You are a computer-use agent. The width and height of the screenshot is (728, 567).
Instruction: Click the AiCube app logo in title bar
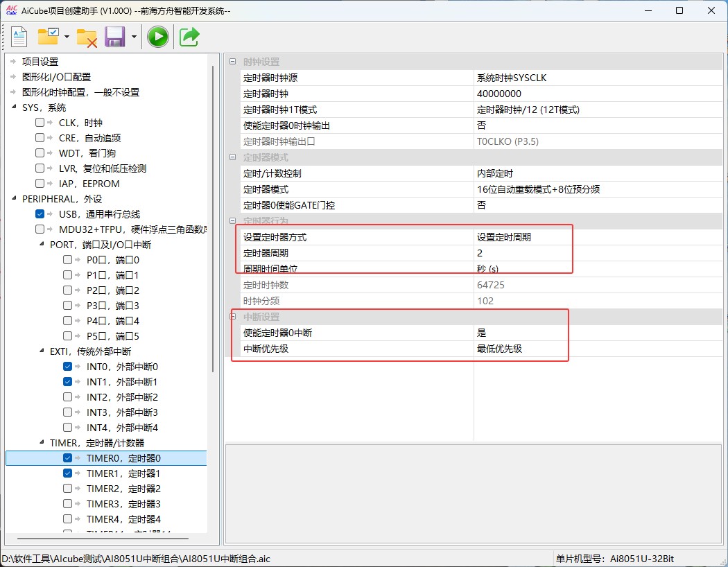12,10
